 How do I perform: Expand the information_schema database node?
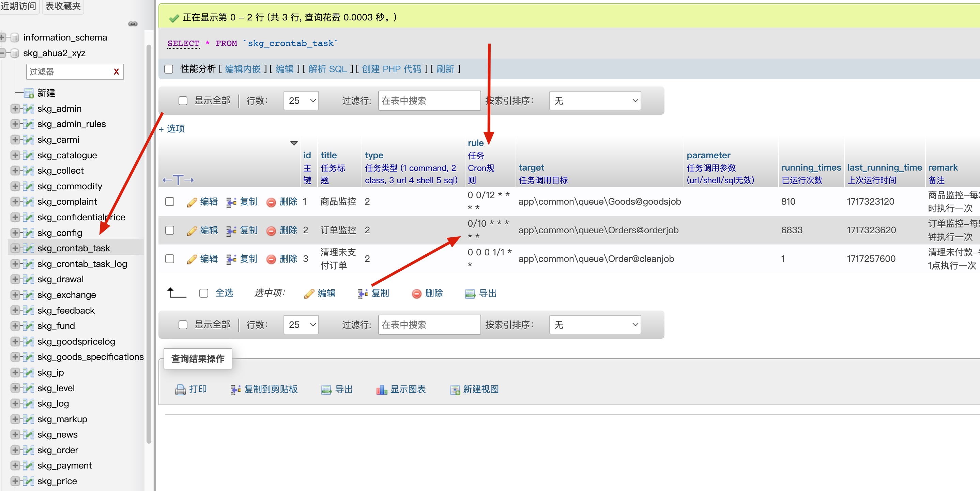pos(2,37)
